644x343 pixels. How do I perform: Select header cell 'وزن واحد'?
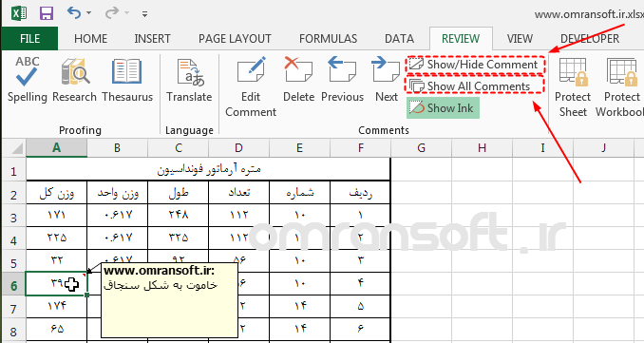pyautogui.click(x=118, y=192)
